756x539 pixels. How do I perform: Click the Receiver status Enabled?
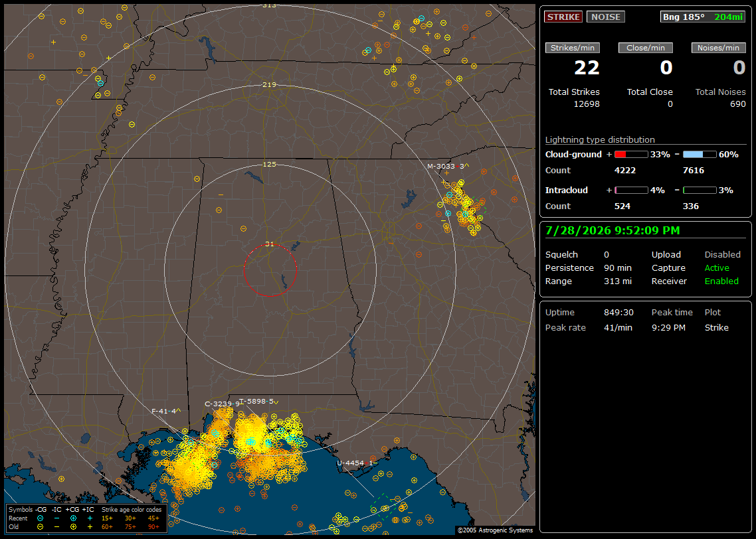click(x=721, y=281)
